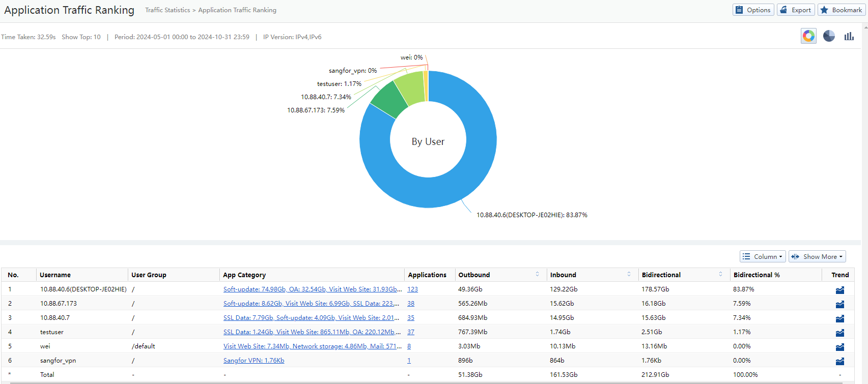Open Sangfor VPN: 1.76Kb category link

pyautogui.click(x=254, y=361)
